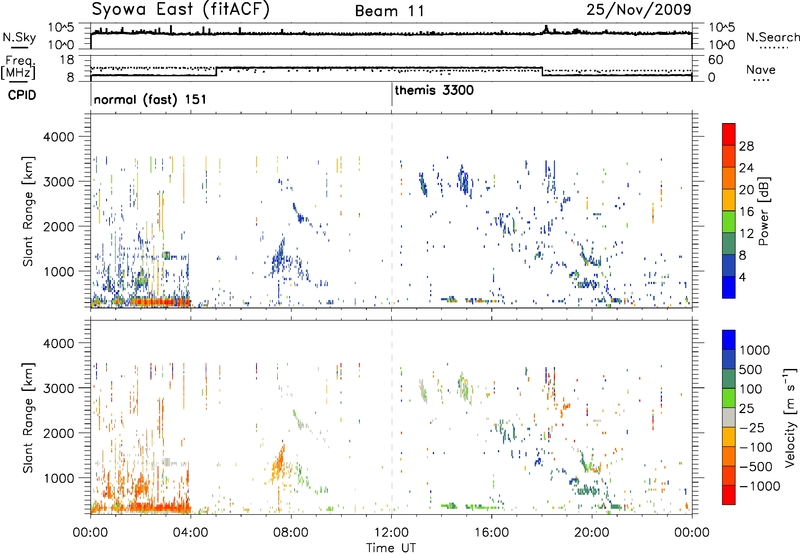The width and height of the screenshot is (800, 554).
Task: Click the "08:00" time tick label
Action: (291, 533)
